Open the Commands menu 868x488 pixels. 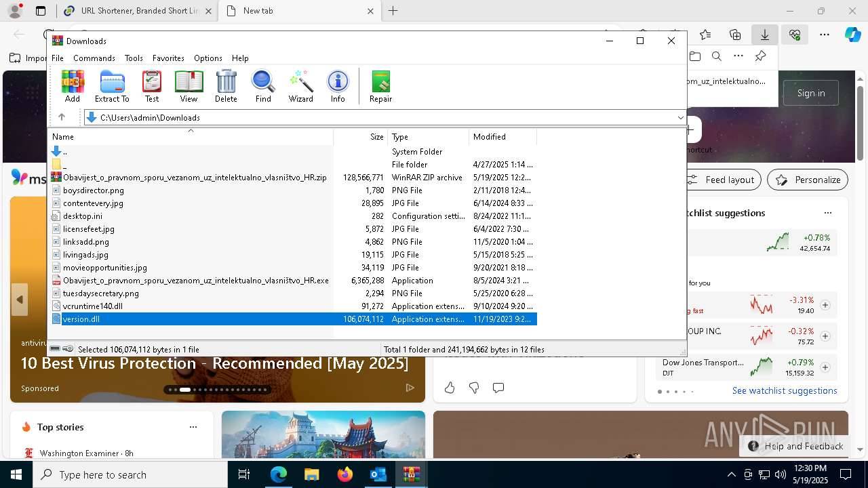pyautogui.click(x=94, y=58)
